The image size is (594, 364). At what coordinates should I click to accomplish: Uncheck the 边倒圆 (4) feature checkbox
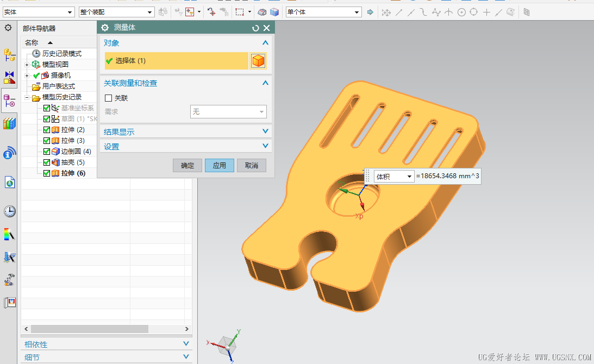coord(47,152)
